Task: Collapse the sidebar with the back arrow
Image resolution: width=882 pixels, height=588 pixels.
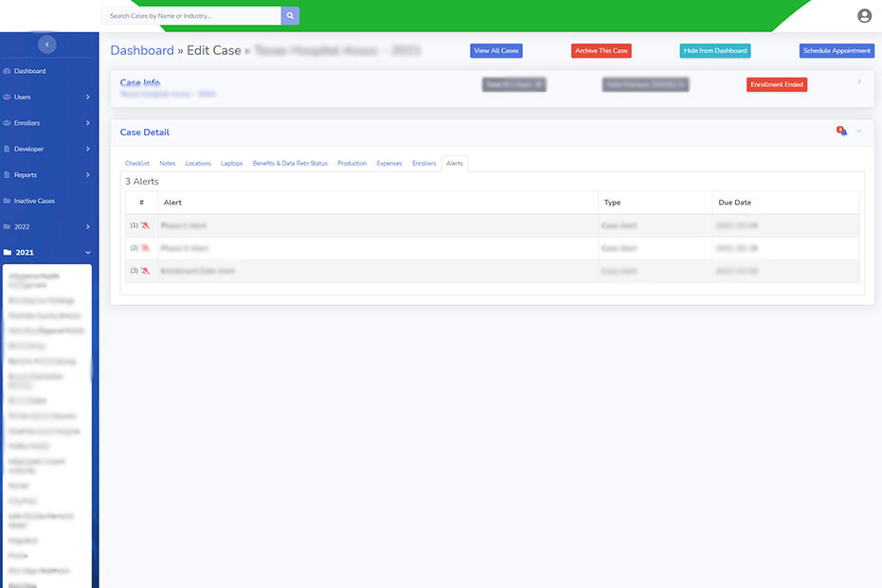Action: (x=46, y=45)
